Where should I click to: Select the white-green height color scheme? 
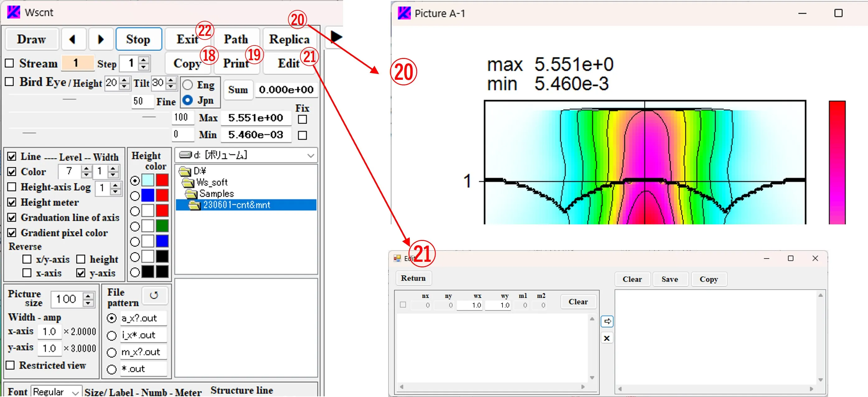135,227
